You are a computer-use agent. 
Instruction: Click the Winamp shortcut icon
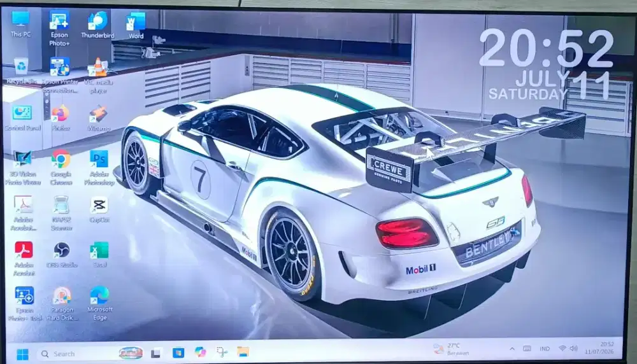(x=98, y=118)
